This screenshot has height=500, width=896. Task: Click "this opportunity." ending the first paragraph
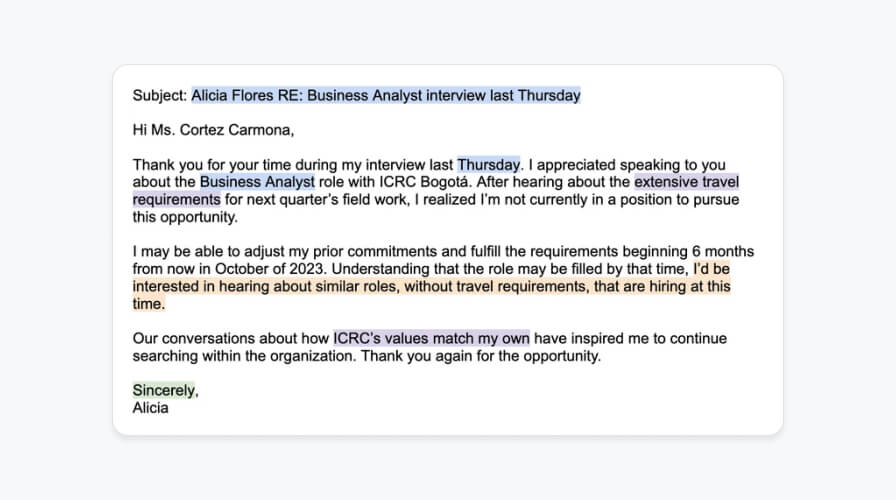[x=185, y=218]
